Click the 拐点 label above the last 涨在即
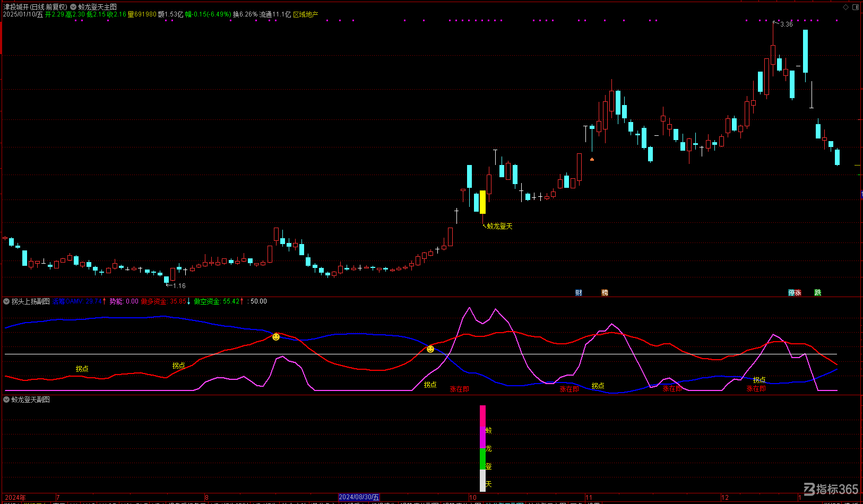The height and width of the screenshot is (504, 863). [x=759, y=380]
